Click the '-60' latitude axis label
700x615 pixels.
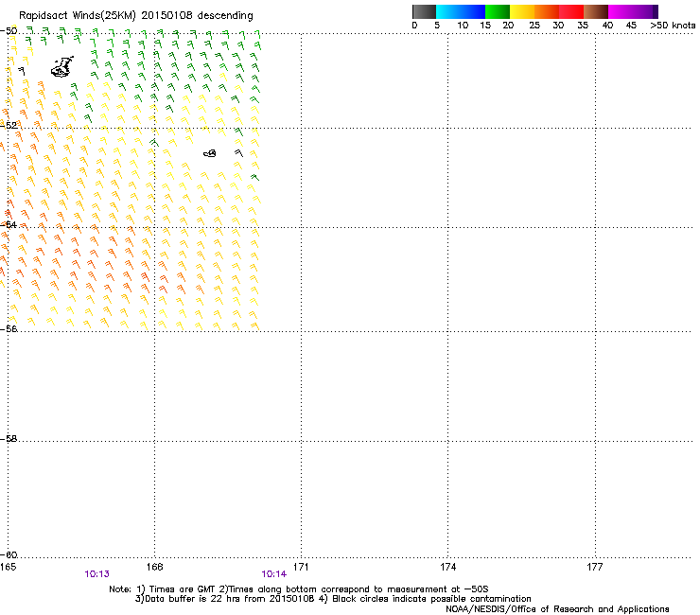[9, 554]
